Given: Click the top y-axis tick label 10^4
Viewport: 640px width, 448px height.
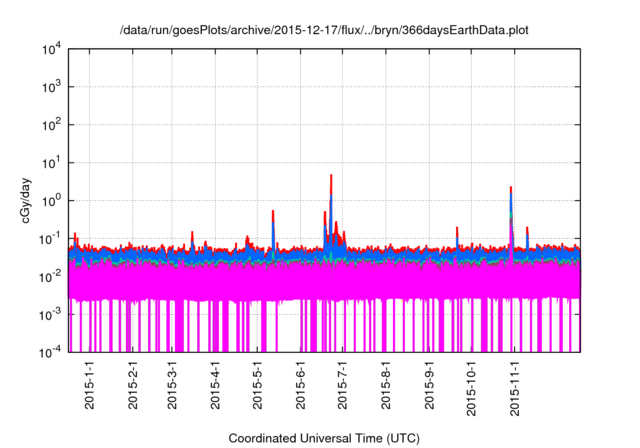Looking at the screenshot, I should (51, 49).
